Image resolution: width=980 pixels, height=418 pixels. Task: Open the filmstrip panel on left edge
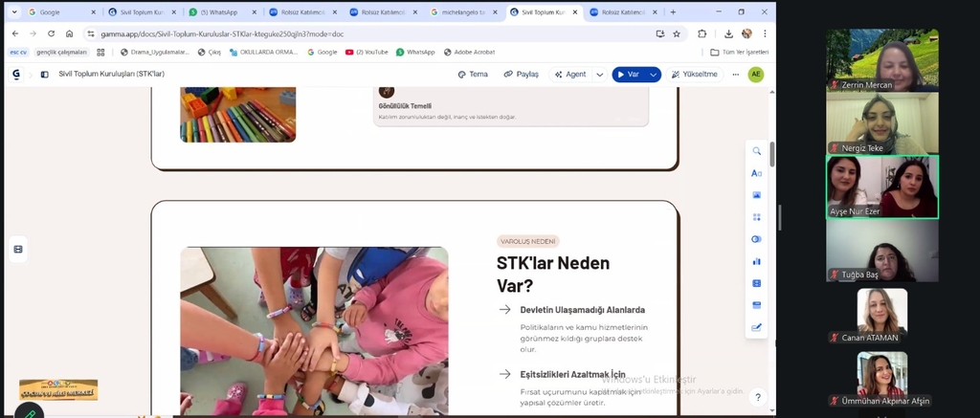[x=18, y=249]
